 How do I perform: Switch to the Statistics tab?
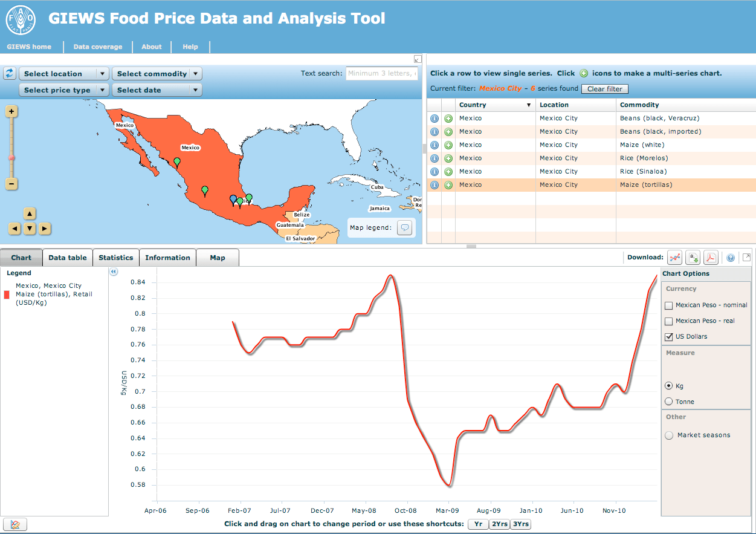116,258
